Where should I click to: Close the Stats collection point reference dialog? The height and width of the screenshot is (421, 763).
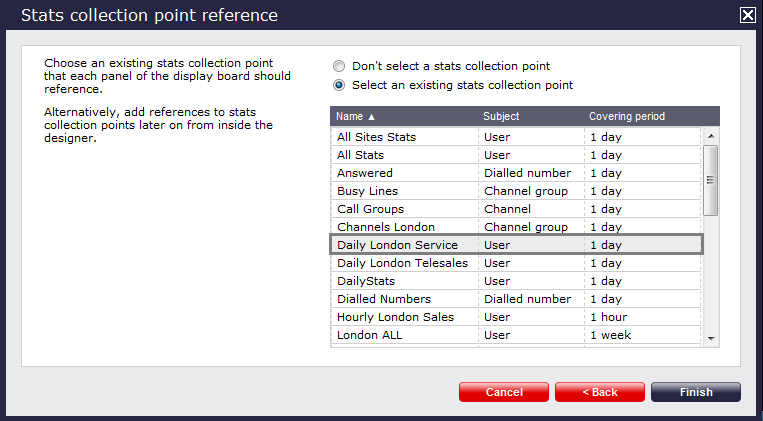(x=747, y=15)
